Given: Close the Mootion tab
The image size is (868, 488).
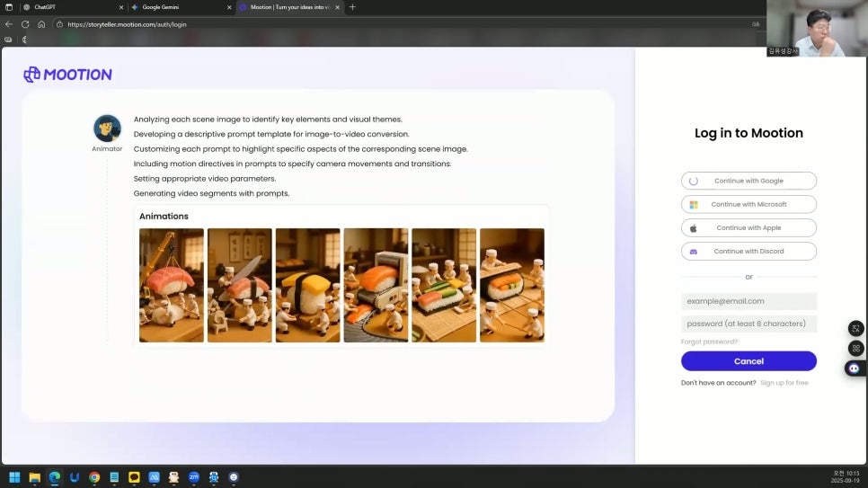Looking at the screenshot, I should 337,7.
